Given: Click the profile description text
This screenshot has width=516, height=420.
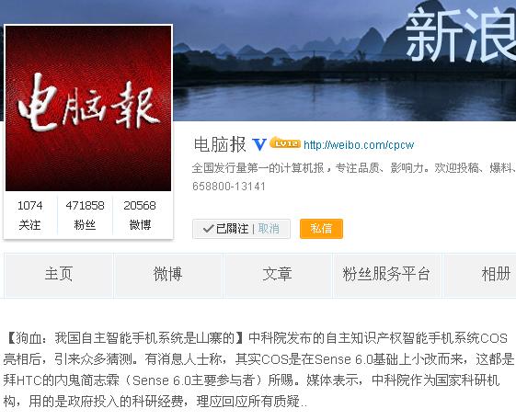Looking at the screenshot, I should point(354,177).
